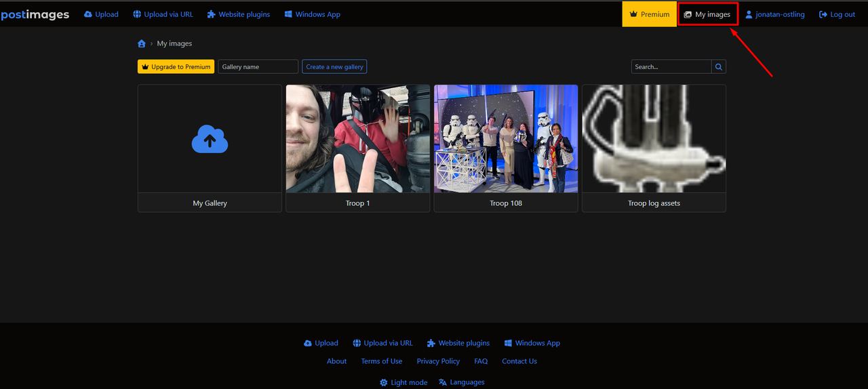Open My images in the header
This screenshot has width=868, height=389.
click(x=707, y=14)
